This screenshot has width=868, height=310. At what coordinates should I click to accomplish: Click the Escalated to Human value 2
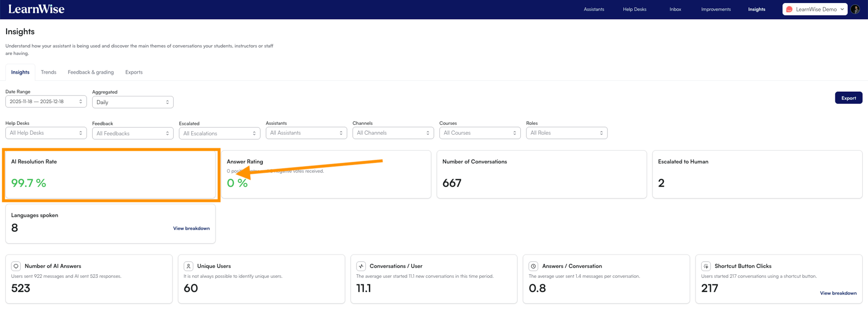(661, 183)
